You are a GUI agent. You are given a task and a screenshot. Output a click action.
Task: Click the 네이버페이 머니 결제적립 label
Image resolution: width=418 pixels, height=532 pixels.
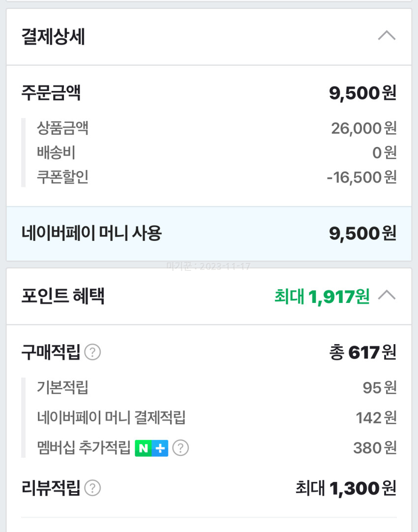(x=111, y=418)
